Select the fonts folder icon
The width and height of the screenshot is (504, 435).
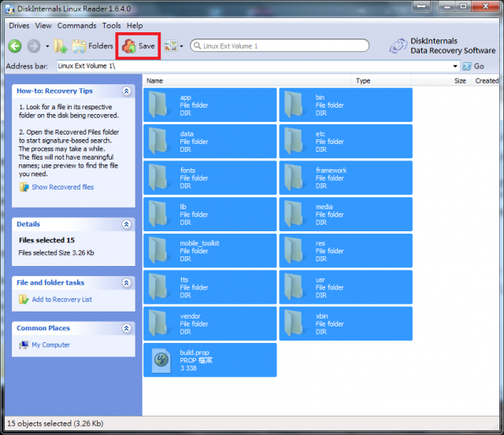click(x=158, y=178)
